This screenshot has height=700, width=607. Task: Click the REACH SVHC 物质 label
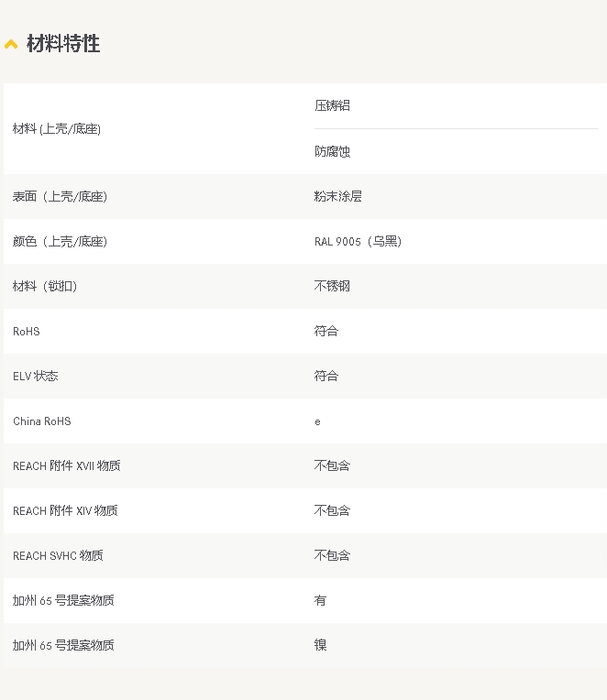click(x=58, y=556)
